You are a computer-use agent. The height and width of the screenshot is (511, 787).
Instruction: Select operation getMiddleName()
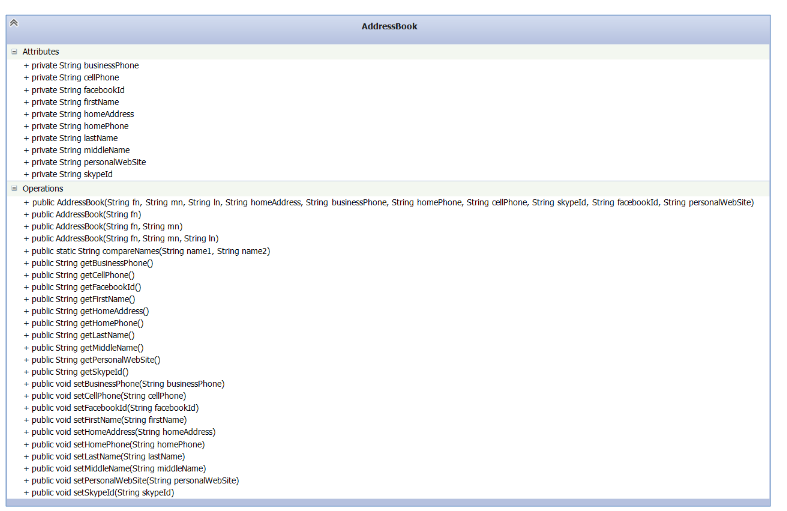click(84, 348)
